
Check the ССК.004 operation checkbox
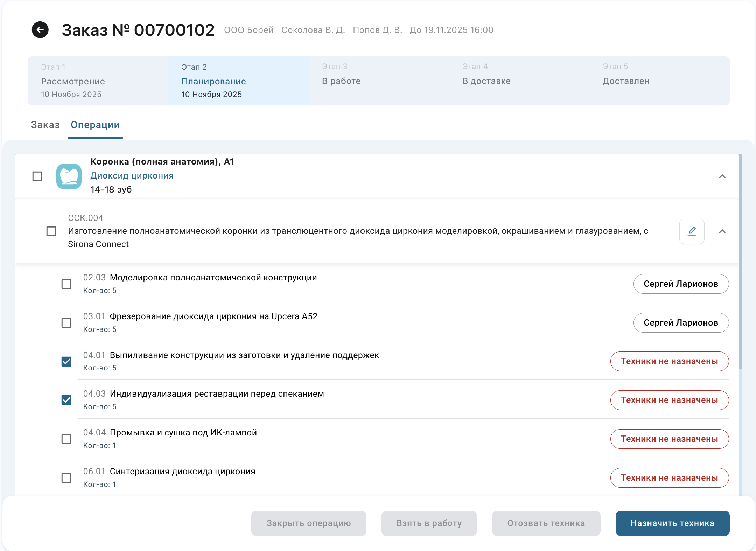pos(51,231)
